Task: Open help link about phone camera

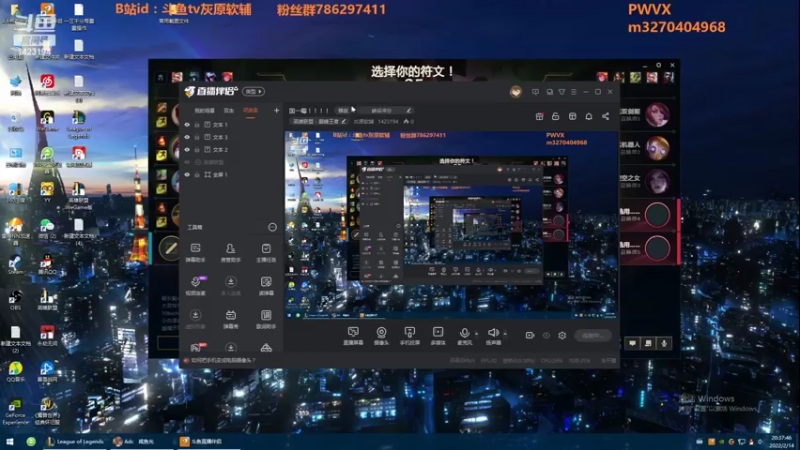Action: click(x=223, y=360)
